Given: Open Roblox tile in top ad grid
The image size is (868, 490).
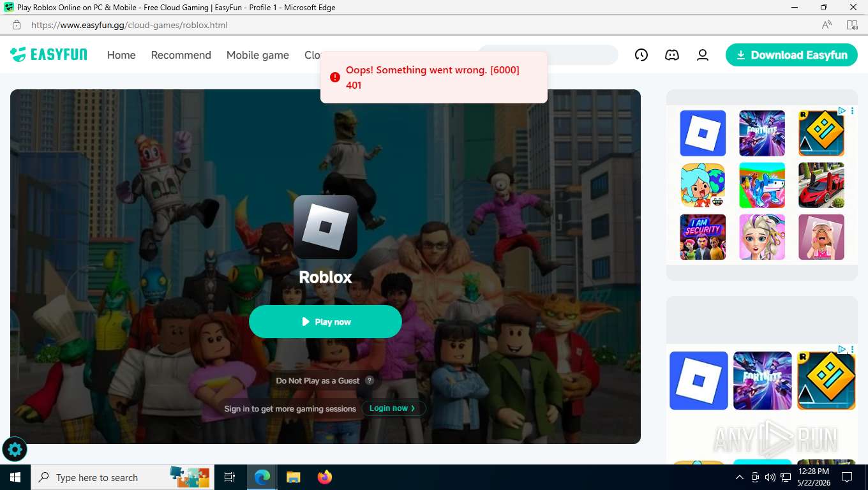Looking at the screenshot, I should 703,133.
